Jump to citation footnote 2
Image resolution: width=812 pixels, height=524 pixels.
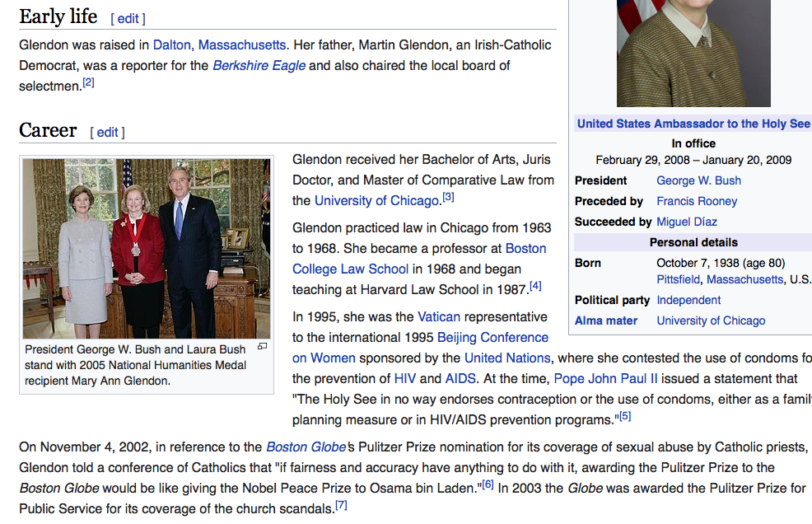point(88,83)
